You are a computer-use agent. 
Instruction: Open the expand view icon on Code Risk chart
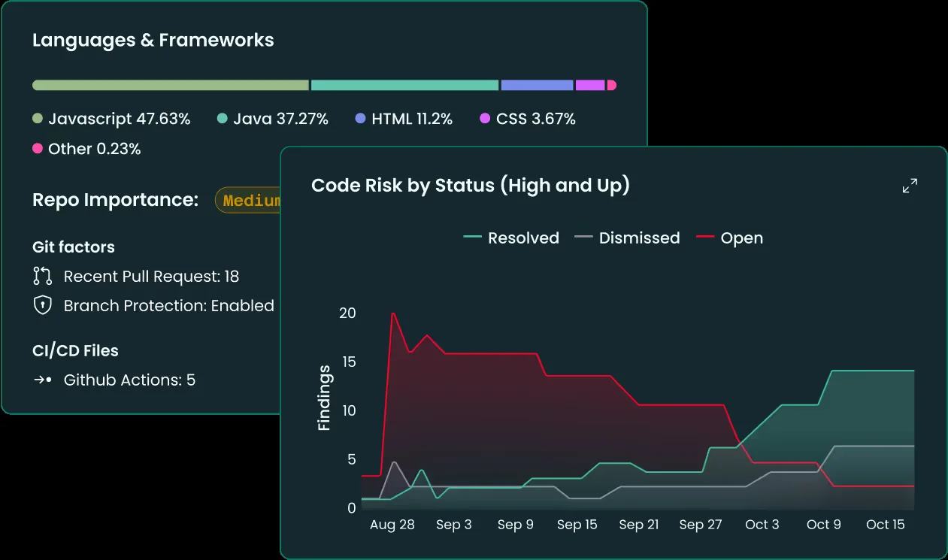click(x=910, y=186)
